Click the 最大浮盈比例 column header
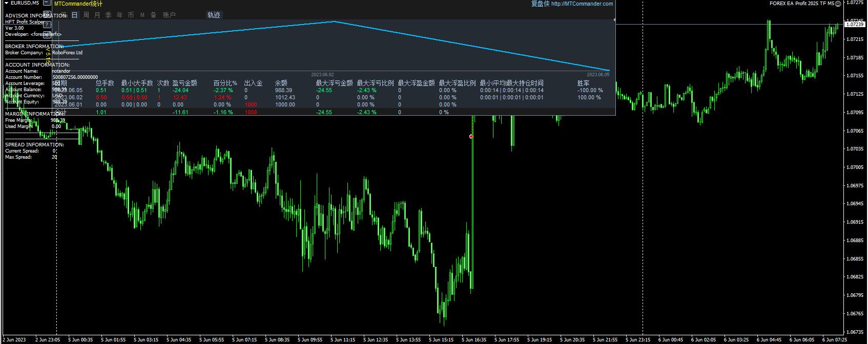Screen dimensions: 868x344 [458, 83]
